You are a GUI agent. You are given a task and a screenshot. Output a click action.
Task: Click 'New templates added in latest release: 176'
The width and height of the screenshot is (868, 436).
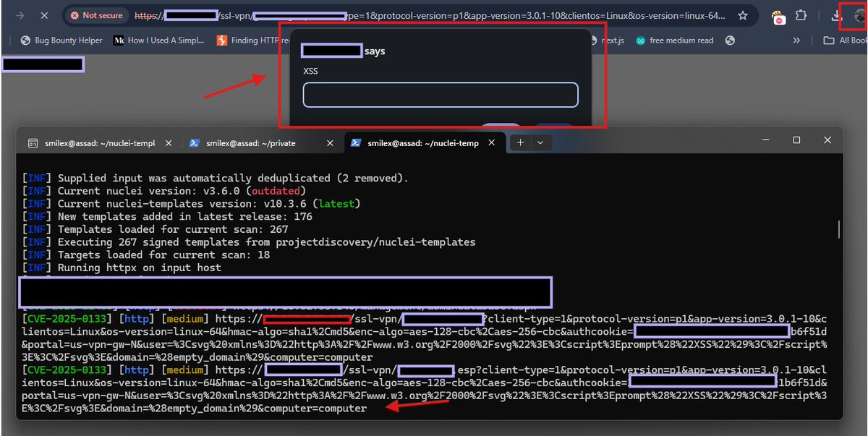(x=185, y=216)
